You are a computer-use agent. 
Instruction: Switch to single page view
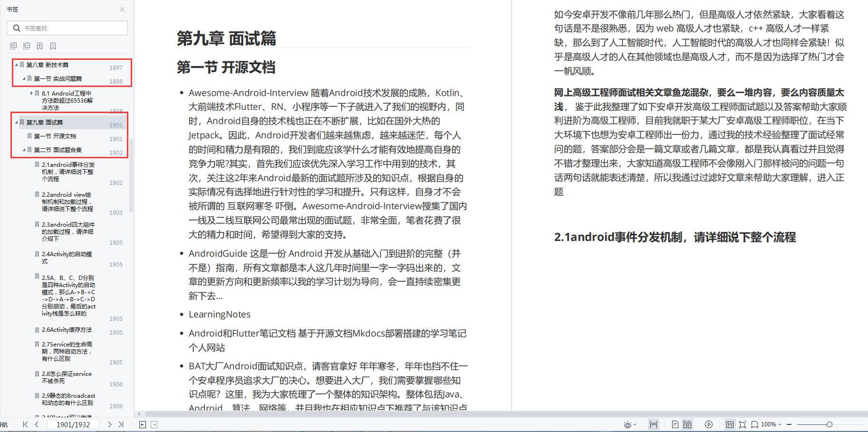tap(675, 424)
